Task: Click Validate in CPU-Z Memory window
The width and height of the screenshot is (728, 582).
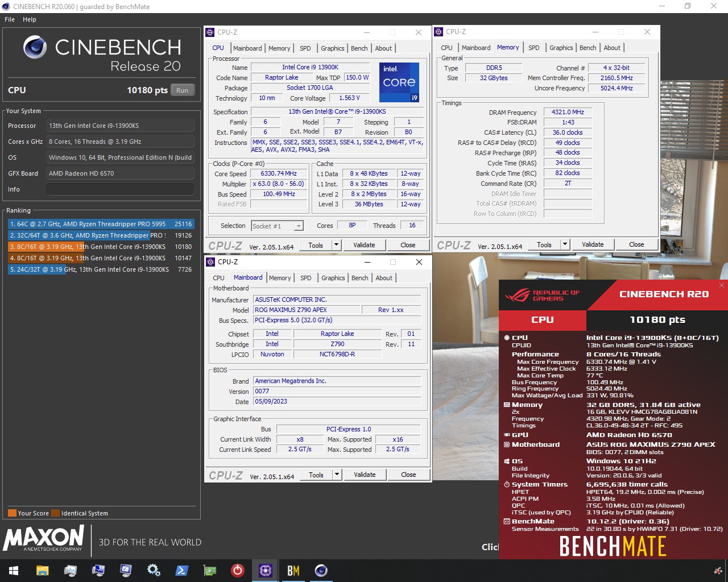Action: (593, 244)
